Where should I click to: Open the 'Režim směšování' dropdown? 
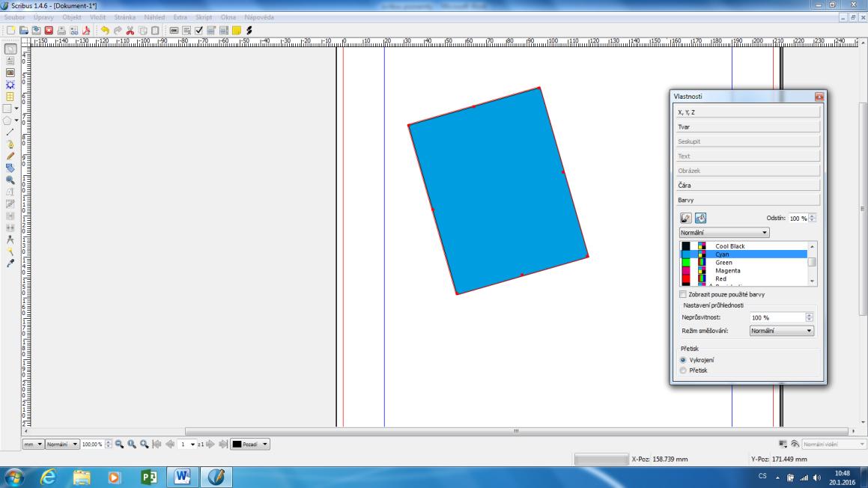tap(781, 331)
